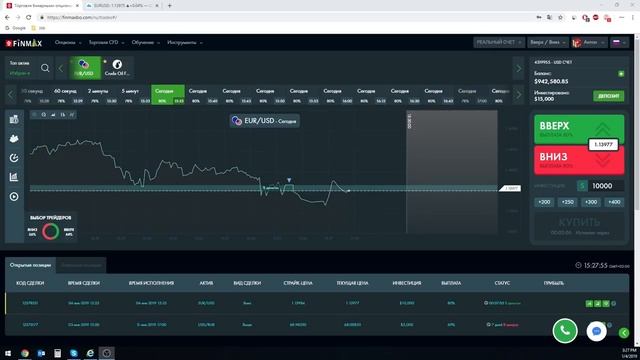This screenshot has height=360, width=640.
Task: Click the КУПИТЬ button
Action: click(x=579, y=226)
